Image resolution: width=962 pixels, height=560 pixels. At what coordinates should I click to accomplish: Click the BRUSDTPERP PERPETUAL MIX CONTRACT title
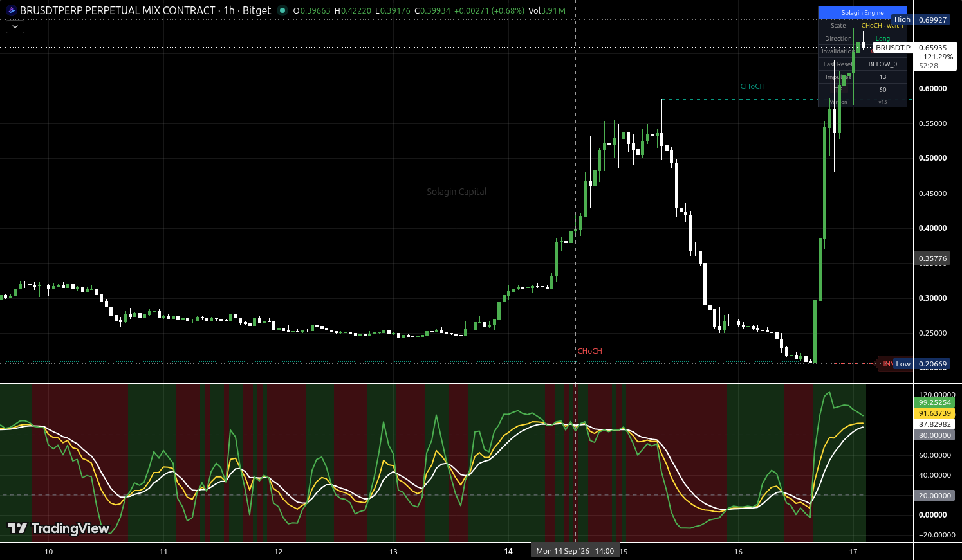118,10
